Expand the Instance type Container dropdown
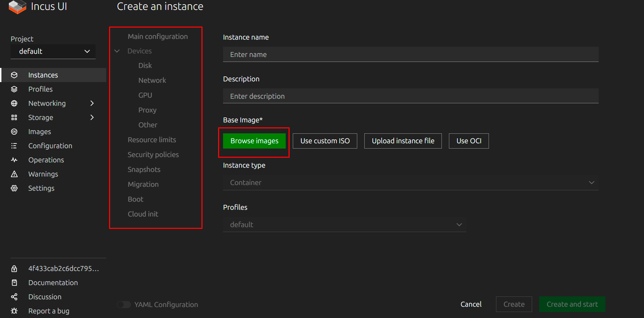 (411, 183)
